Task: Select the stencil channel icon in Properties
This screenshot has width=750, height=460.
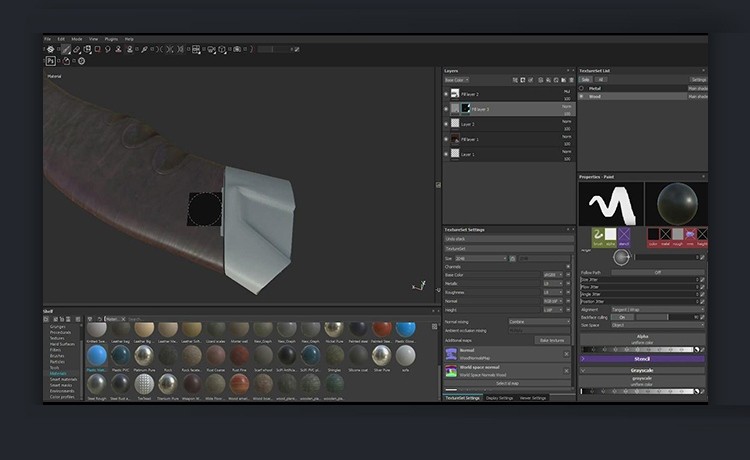Action: click(x=624, y=237)
